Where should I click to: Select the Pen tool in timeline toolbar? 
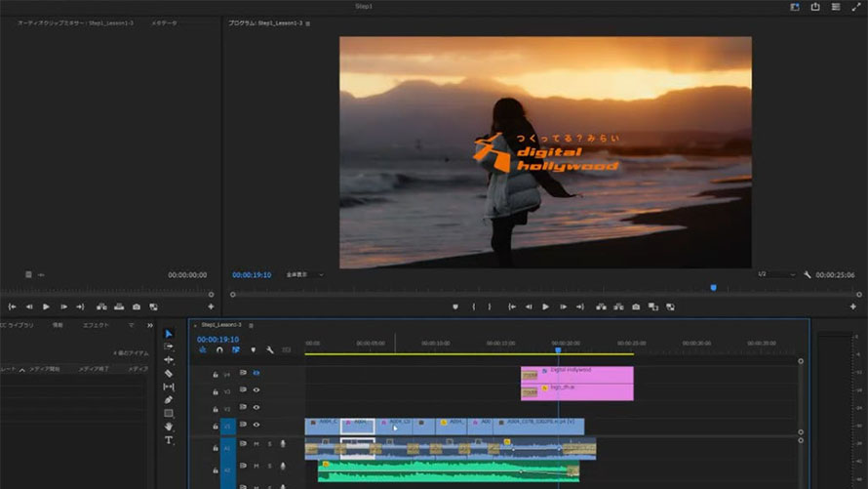point(169,399)
